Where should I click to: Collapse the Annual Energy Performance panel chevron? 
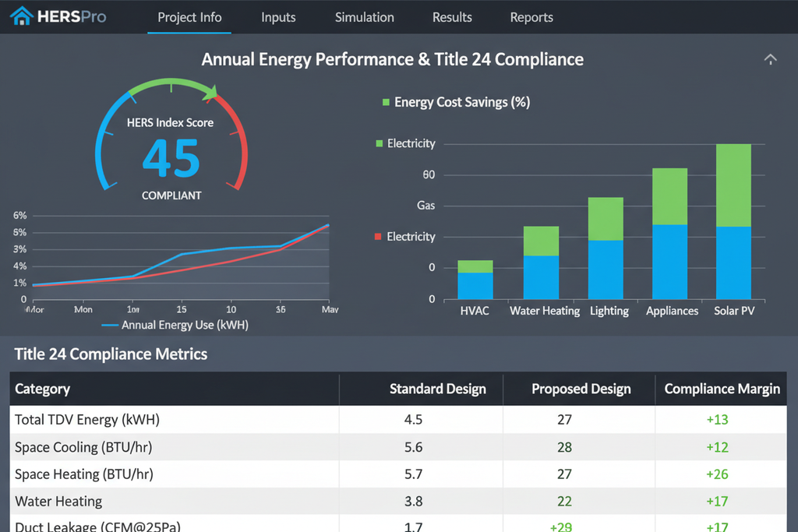pos(770,59)
